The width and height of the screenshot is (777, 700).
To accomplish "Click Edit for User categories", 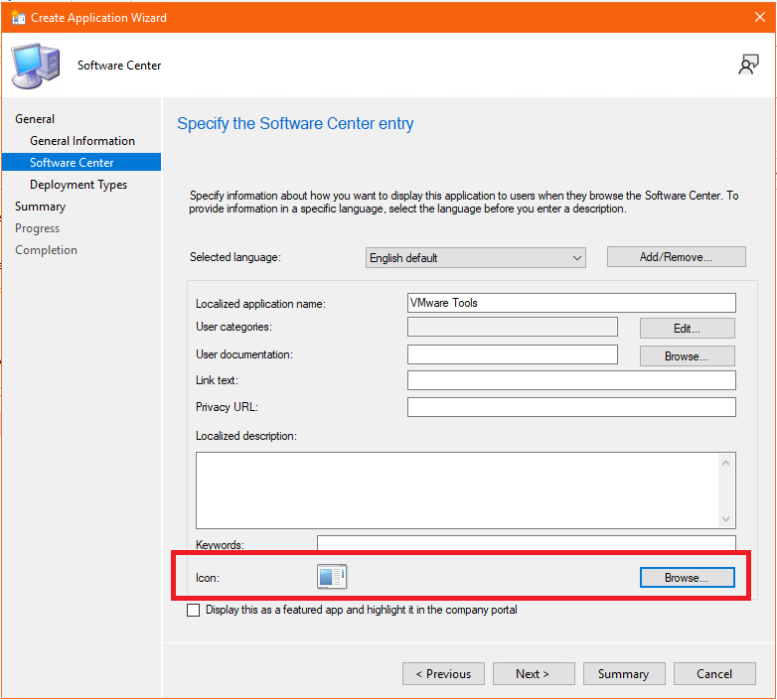I will [687, 329].
